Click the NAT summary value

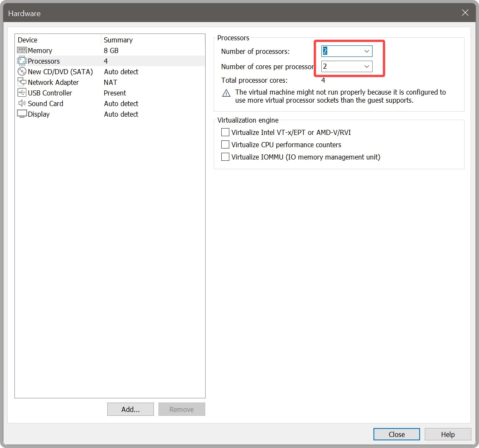(110, 82)
